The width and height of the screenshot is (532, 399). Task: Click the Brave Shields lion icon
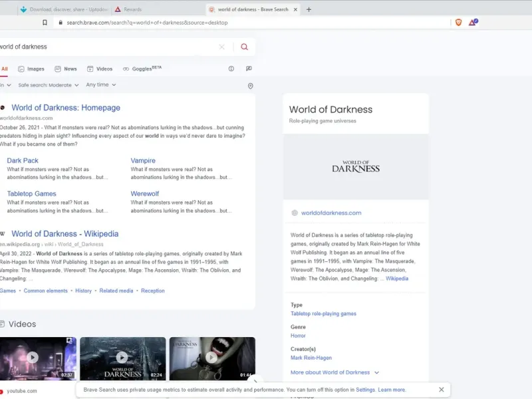click(x=458, y=23)
